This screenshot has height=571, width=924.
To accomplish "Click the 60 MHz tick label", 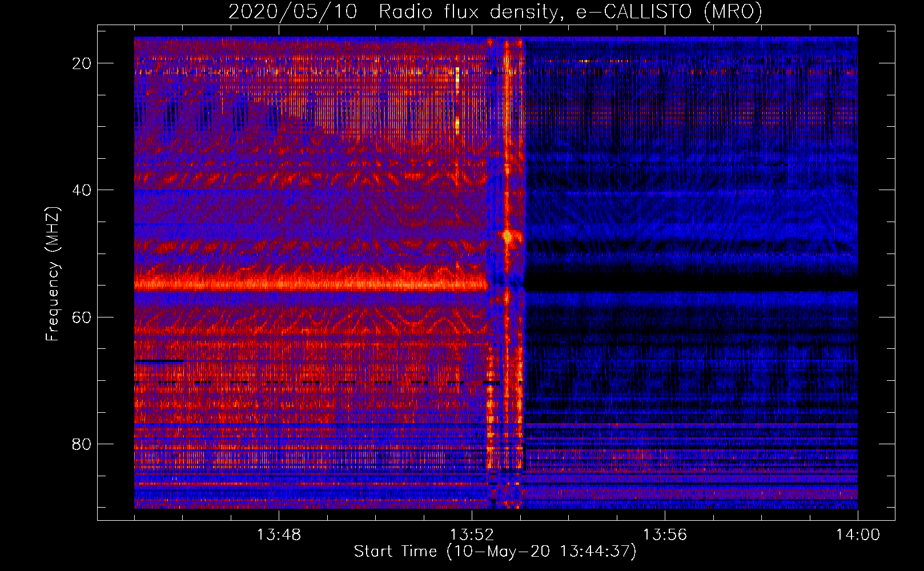I will (x=82, y=317).
